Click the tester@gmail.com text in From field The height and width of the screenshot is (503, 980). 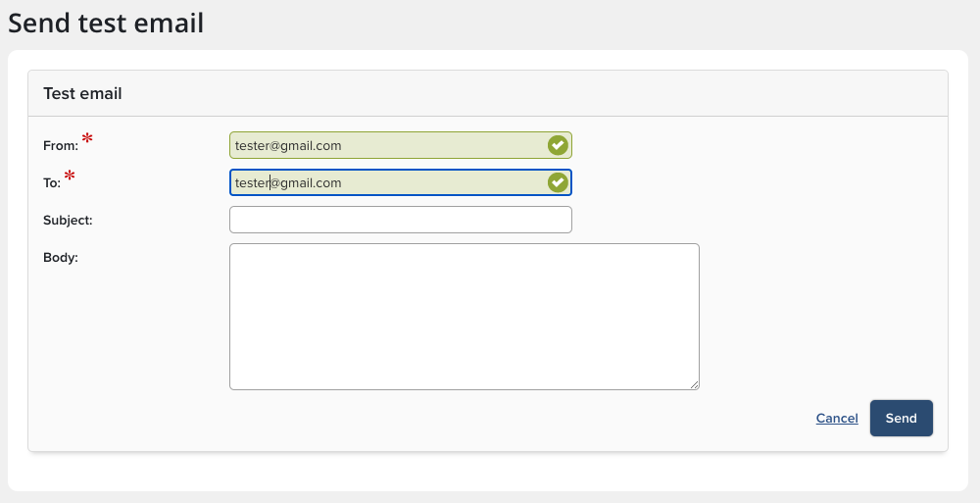(288, 145)
